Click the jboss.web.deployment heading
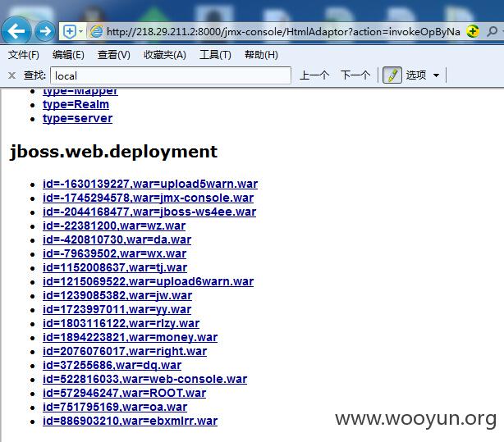This screenshot has height=442, width=504. click(x=113, y=152)
